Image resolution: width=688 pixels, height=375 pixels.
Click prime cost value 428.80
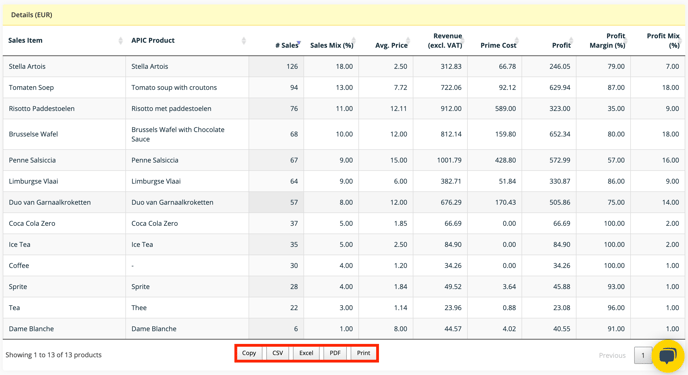click(505, 161)
